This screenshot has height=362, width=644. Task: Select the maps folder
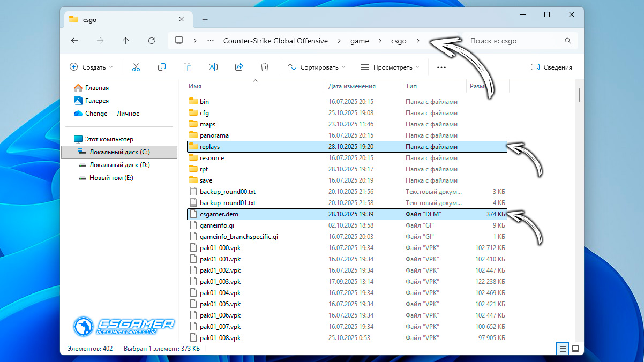coord(347,124)
